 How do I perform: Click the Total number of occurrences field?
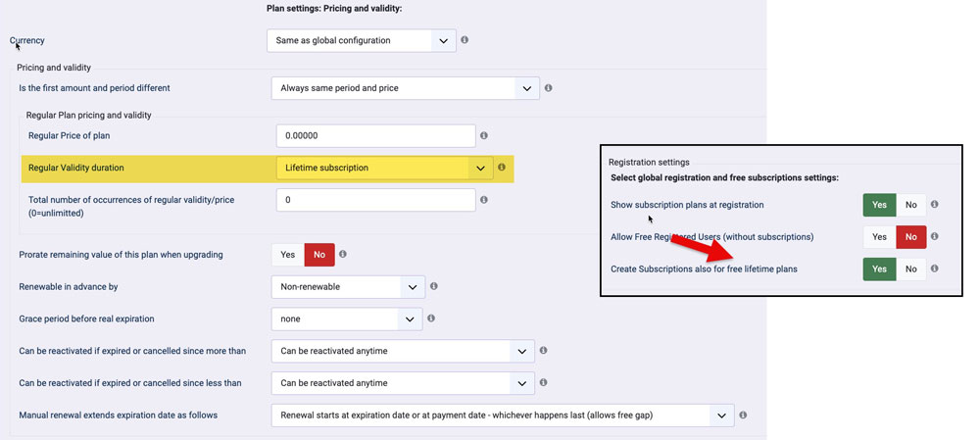pos(375,200)
